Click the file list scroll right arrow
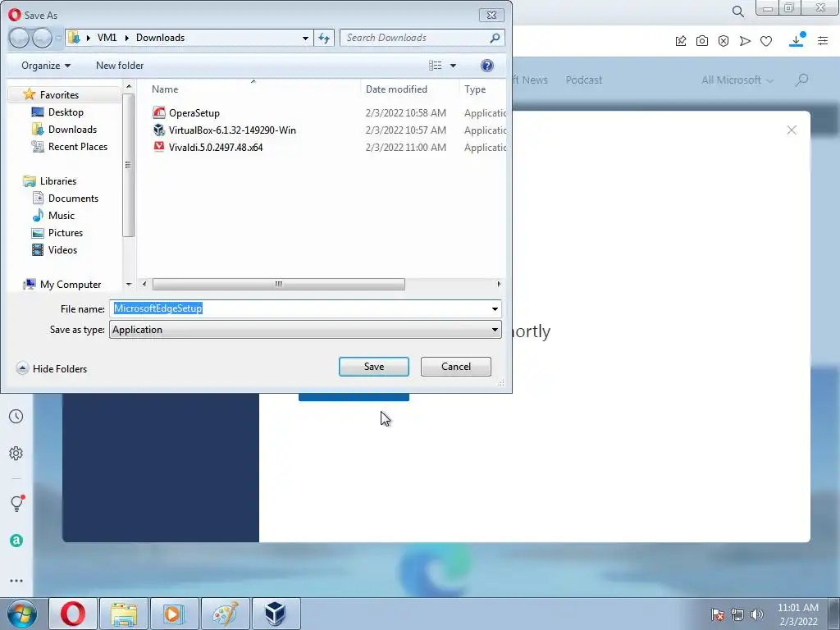This screenshot has width=840, height=630. point(499,284)
